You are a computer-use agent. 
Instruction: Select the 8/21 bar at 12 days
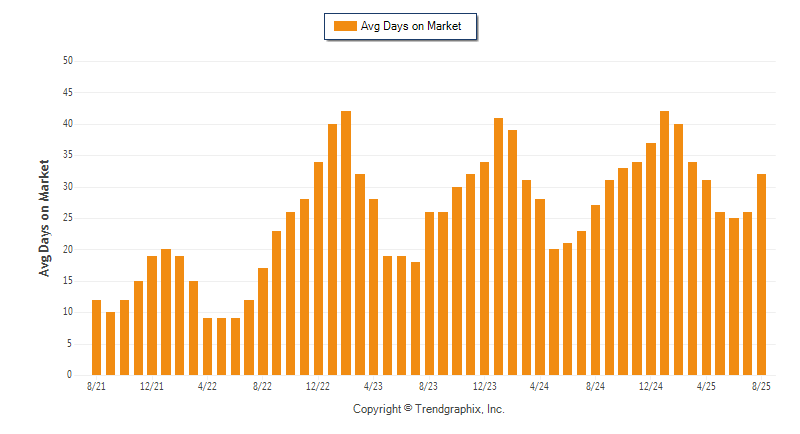[96, 338]
